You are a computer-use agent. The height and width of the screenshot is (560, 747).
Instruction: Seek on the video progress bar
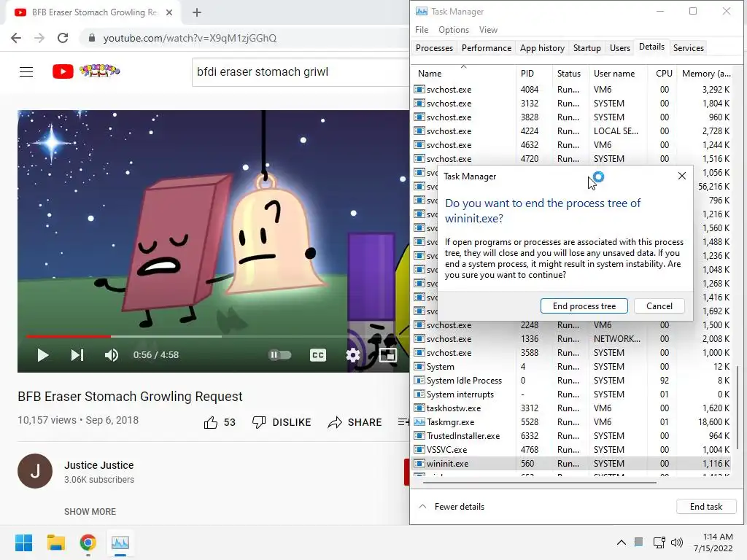click(x=213, y=336)
